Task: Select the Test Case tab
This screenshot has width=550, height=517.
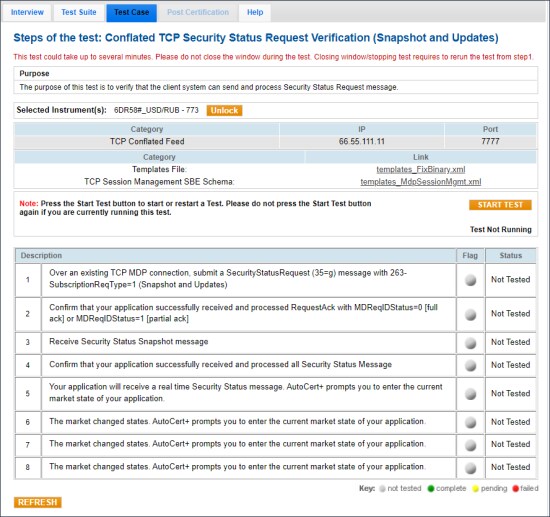Action: pos(132,12)
